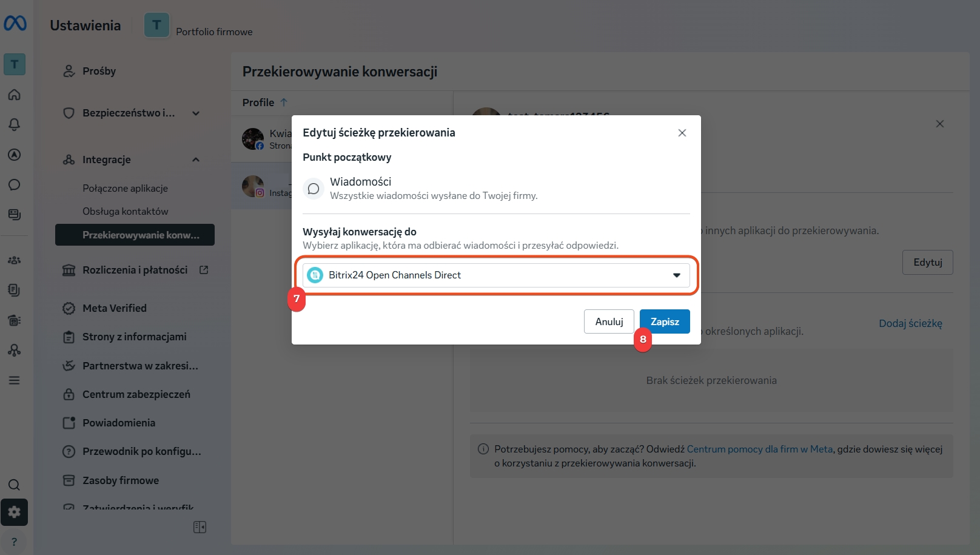The image size is (980, 555).
Task: Open the settings gear in left rail
Action: point(15,513)
